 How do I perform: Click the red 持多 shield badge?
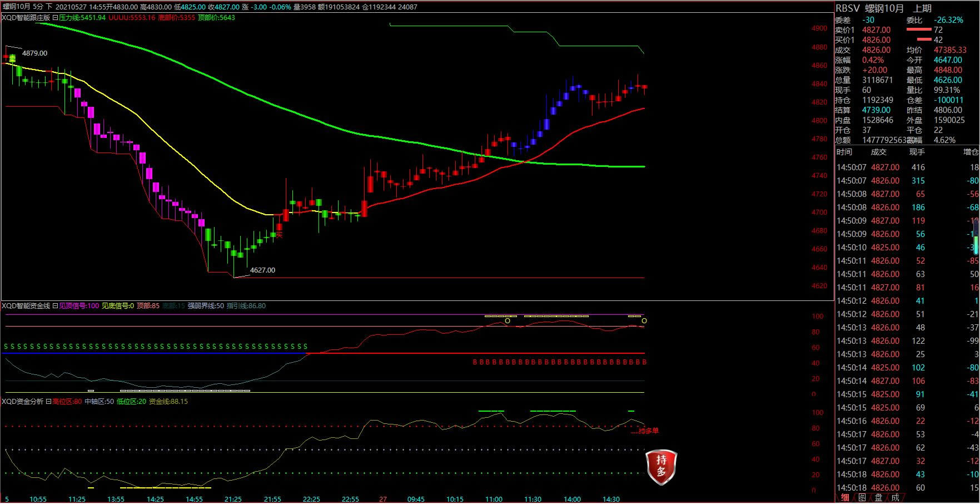(661, 467)
